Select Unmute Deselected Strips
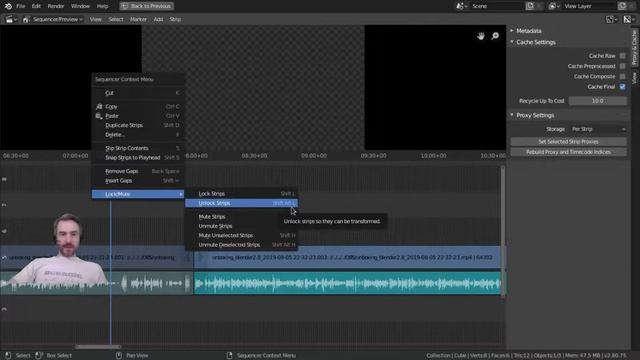This screenshot has width=640, height=360. coord(241,245)
